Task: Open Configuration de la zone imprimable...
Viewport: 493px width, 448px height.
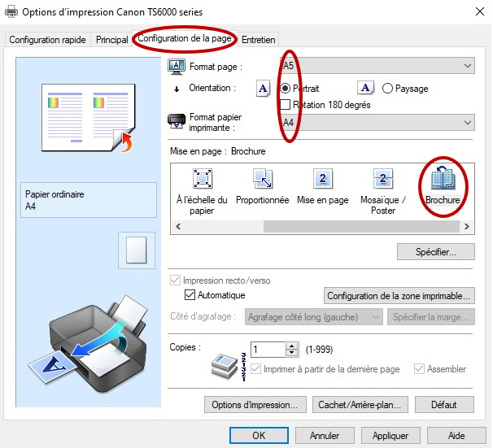Action: tap(399, 296)
